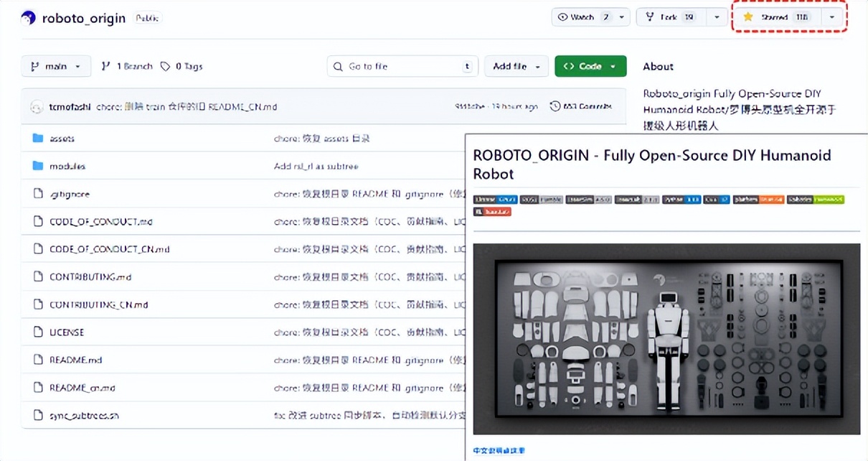
Task: Open the tcmofashi author link
Action: [70, 107]
